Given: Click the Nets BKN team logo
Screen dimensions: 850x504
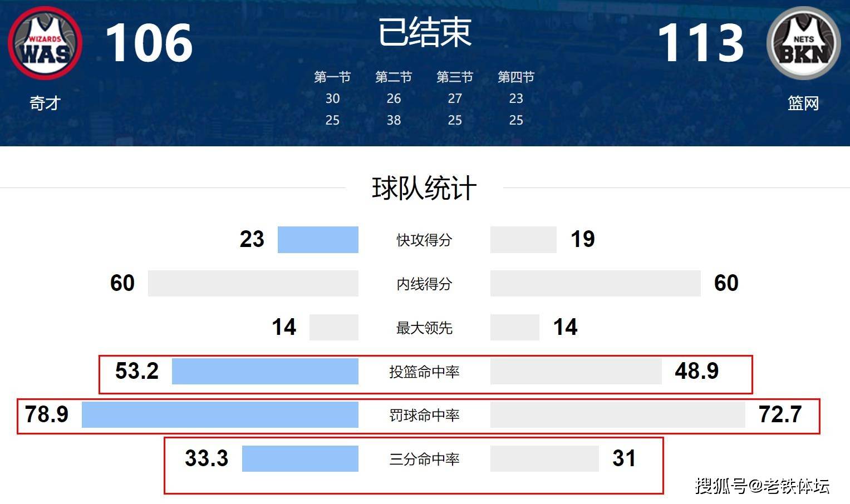Looking at the screenshot, I should pyautogui.click(x=803, y=43).
